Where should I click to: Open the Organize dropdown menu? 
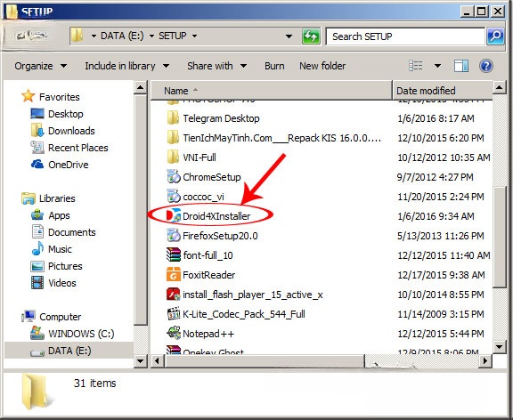pos(41,66)
